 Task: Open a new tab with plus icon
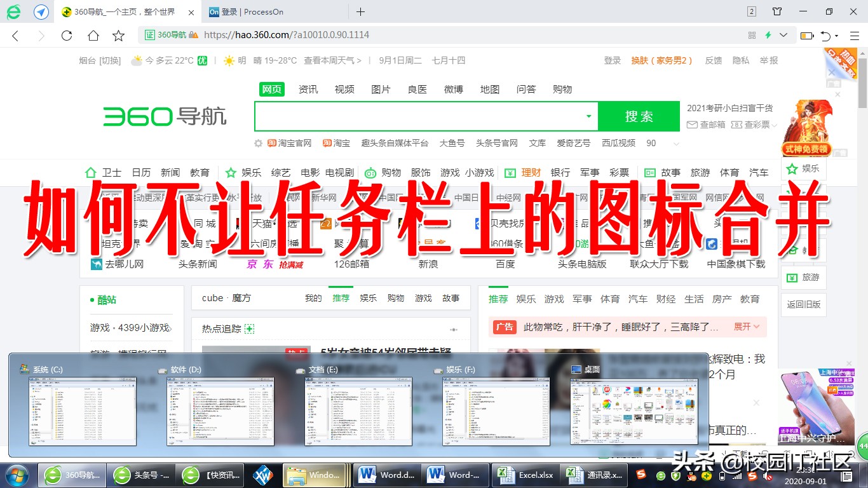click(360, 11)
